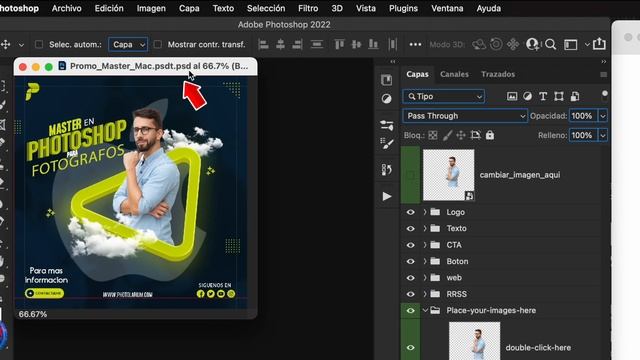
Task: Hide the CTA group layer
Action: (411, 245)
